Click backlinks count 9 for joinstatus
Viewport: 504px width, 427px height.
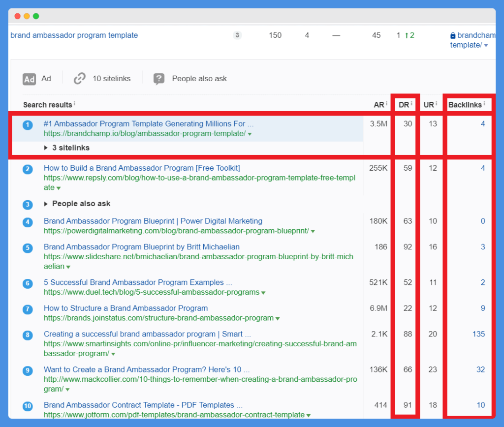(x=483, y=308)
